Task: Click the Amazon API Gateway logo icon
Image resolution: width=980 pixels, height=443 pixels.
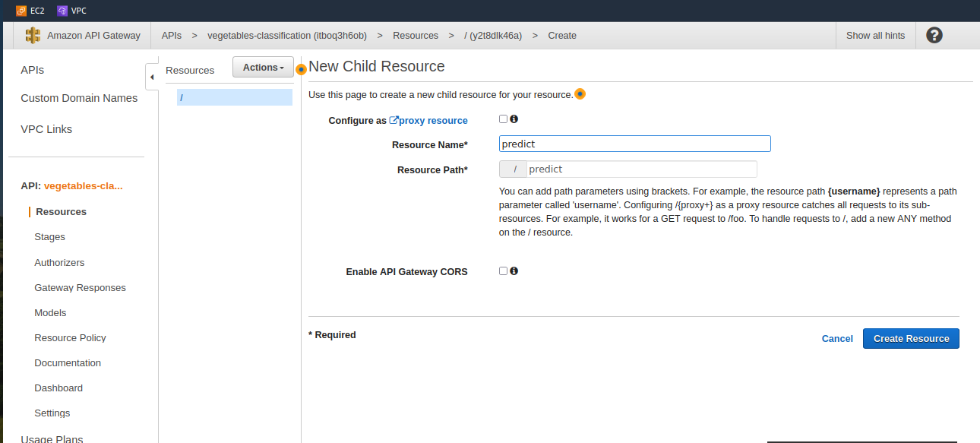Action: coord(33,35)
